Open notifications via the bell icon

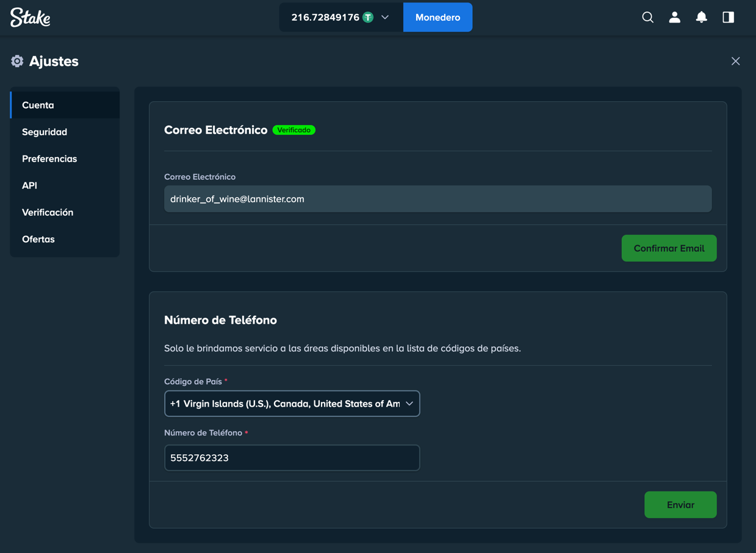coord(701,17)
